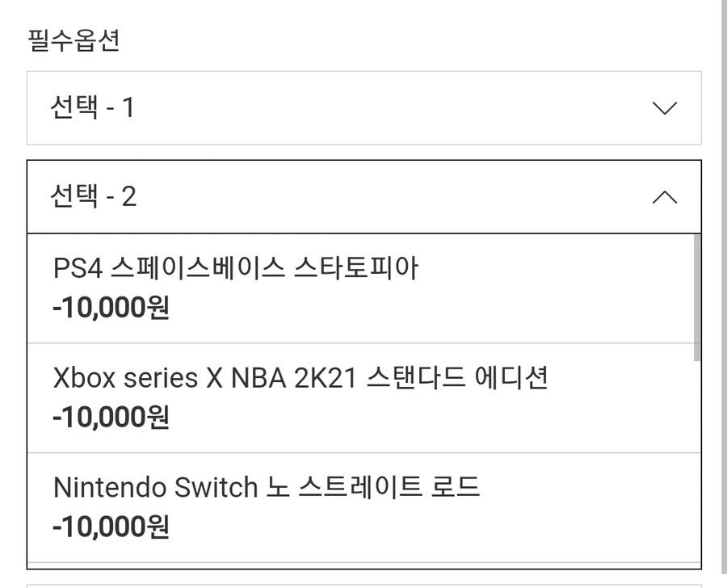Click the 스타토피아 option row background
The width and height of the screenshot is (727, 588).
[485, 288]
